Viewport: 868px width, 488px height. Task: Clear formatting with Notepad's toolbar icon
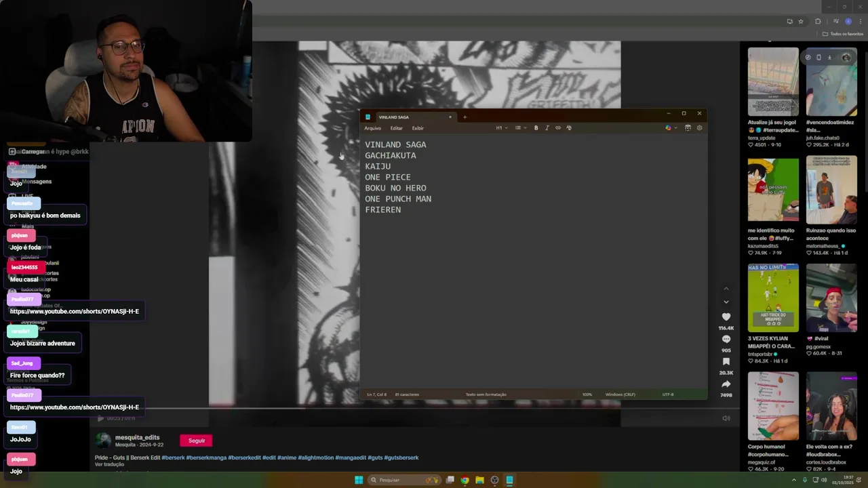point(569,128)
